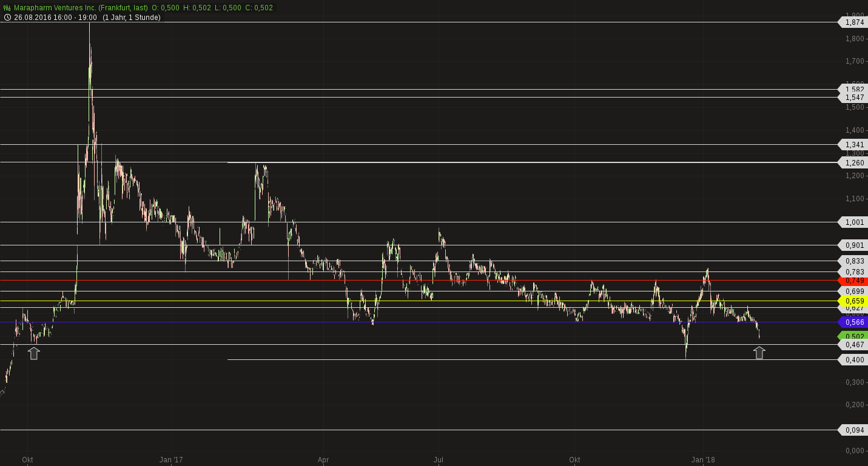Click the Jan '18 date axis label
The width and height of the screenshot is (868, 466).
[703, 460]
